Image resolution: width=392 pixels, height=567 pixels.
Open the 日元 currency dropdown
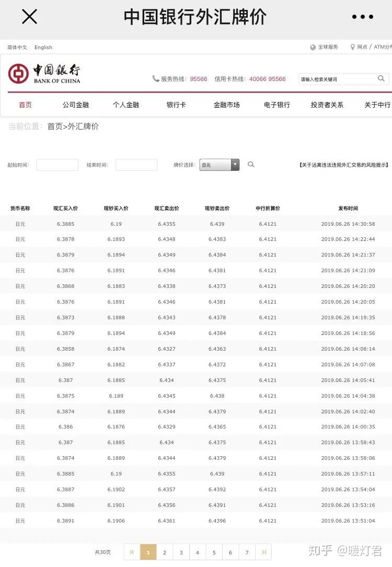pos(219,165)
